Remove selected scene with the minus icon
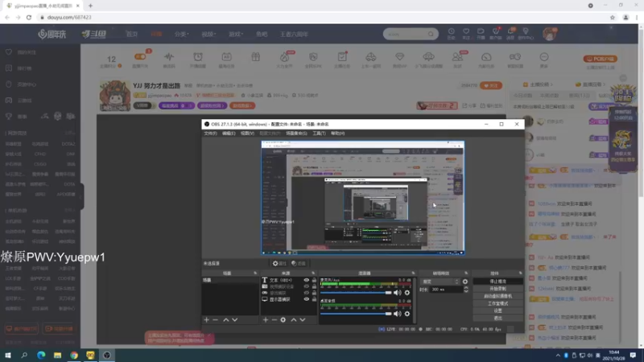This screenshot has height=362, width=644. tap(215, 319)
